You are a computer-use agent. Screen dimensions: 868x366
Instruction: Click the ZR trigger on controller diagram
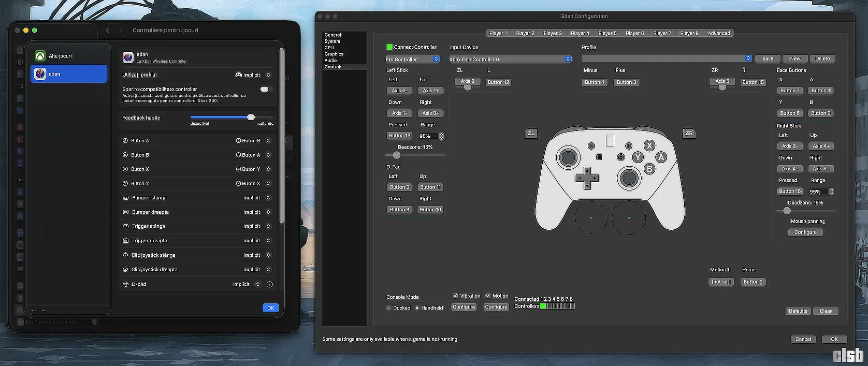[x=689, y=134]
